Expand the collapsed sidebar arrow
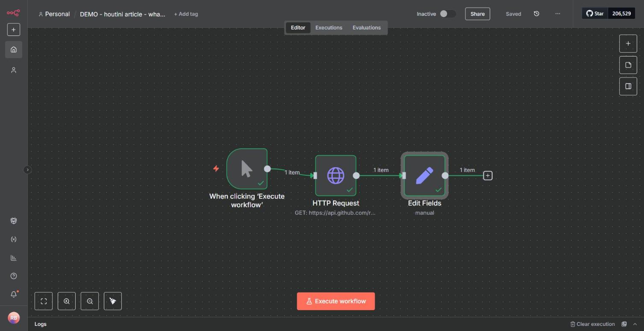The width and height of the screenshot is (644, 331). point(27,170)
